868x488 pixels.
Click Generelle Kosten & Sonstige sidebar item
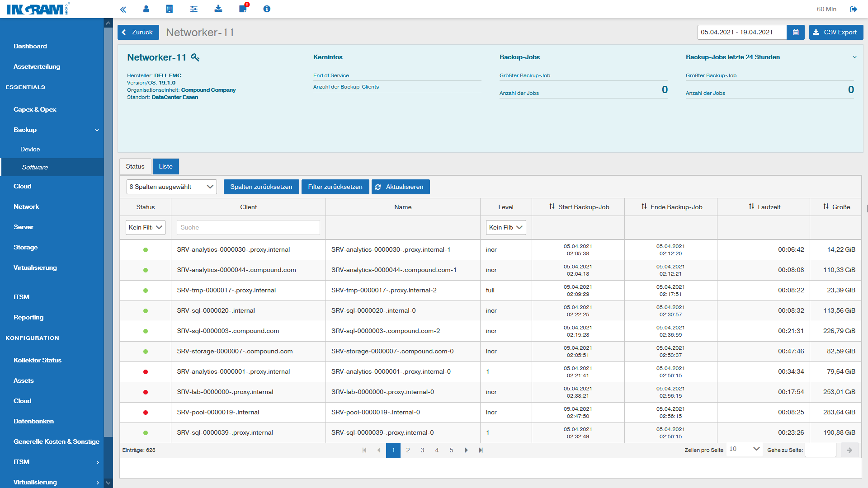57,442
